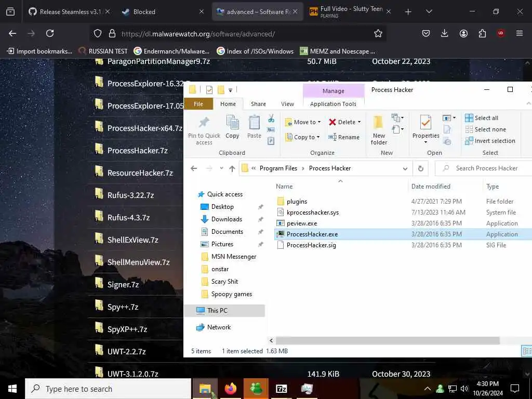Refresh the Process Hacker folder
This screenshot has height=399, width=532.
click(x=421, y=169)
